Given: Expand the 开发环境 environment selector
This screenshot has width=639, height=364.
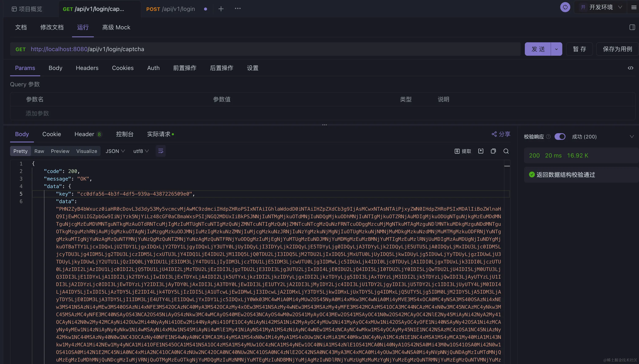Looking at the screenshot, I should point(601,7).
